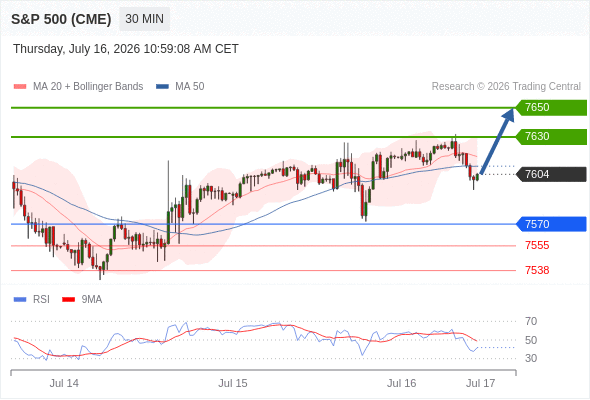Image resolution: width=590 pixels, height=400 pixels.
Task: Click the red 7538 support level
Action: pyautogui.click(x=537, y=270)
